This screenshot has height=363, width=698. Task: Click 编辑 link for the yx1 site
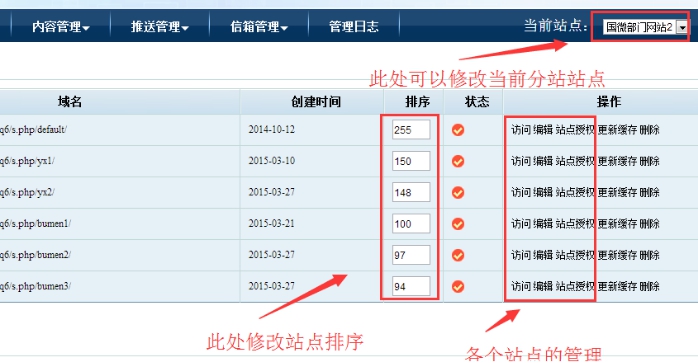click(x=543, y=161)
